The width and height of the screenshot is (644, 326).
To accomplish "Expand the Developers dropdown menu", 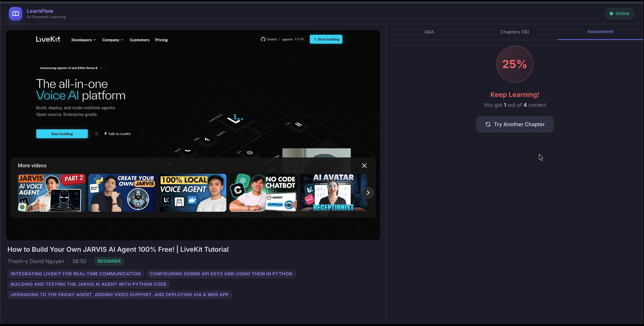I will (x=84, y=40).
